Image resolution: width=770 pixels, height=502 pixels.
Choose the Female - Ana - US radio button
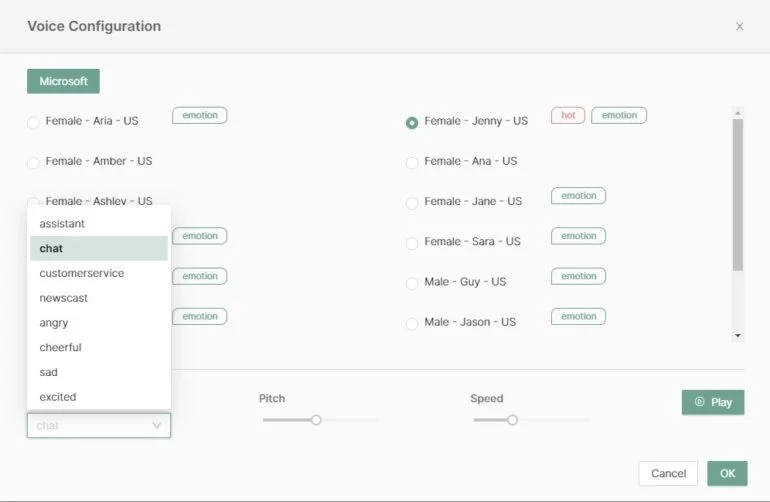pyautogui.click(x=412, y=162)
